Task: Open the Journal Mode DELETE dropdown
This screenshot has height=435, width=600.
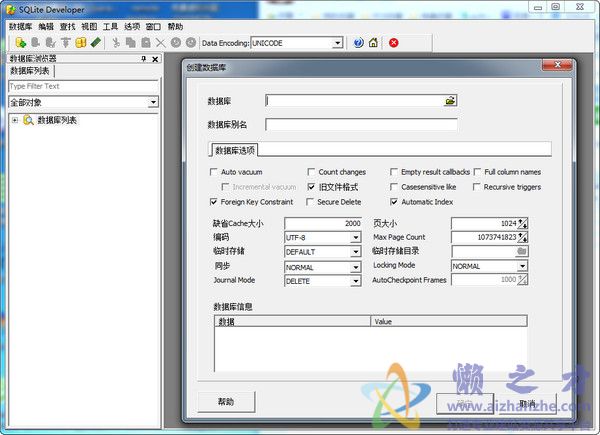Action: pos(355,281)
